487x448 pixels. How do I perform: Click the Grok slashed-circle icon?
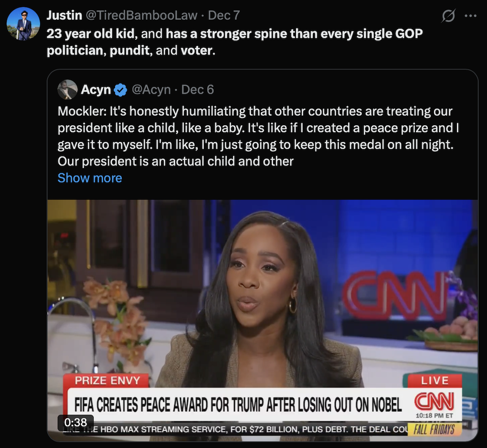coord(448,16)
